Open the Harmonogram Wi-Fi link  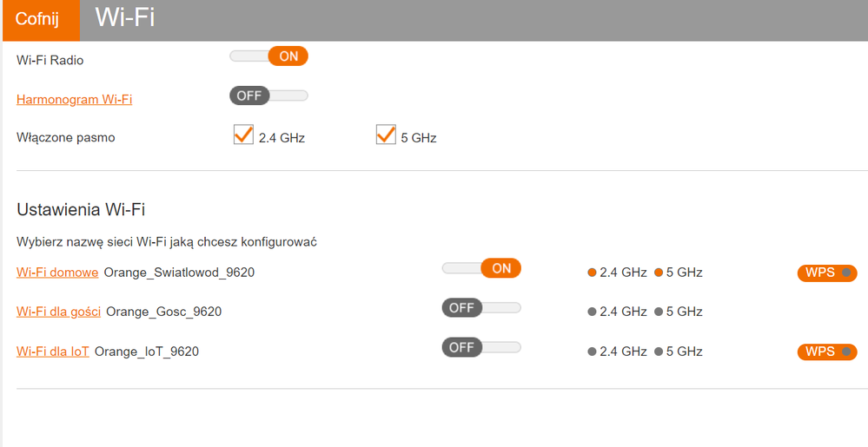74,99
